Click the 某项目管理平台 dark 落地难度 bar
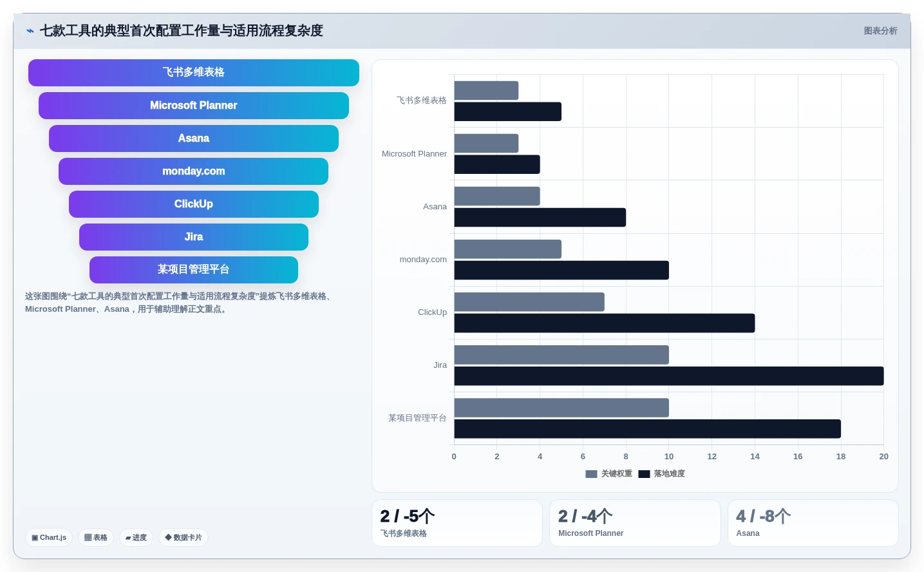Screen dimensions: 924x572 648,429
